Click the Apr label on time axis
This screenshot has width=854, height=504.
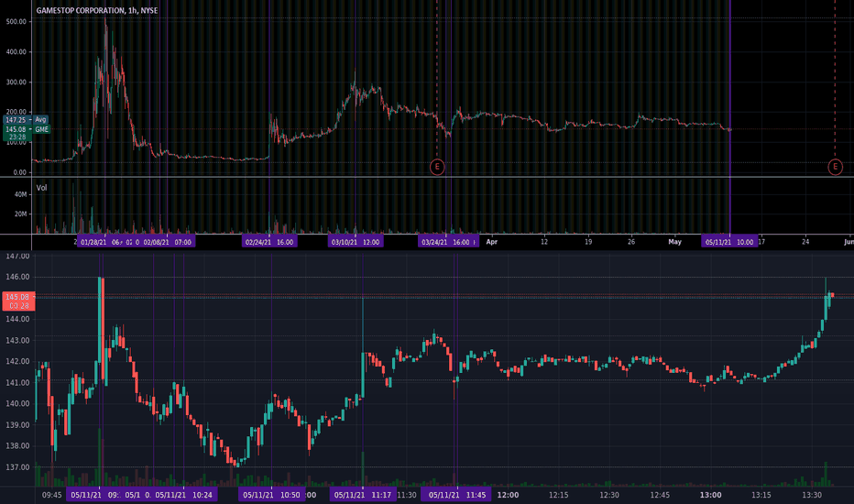(492, 242)
